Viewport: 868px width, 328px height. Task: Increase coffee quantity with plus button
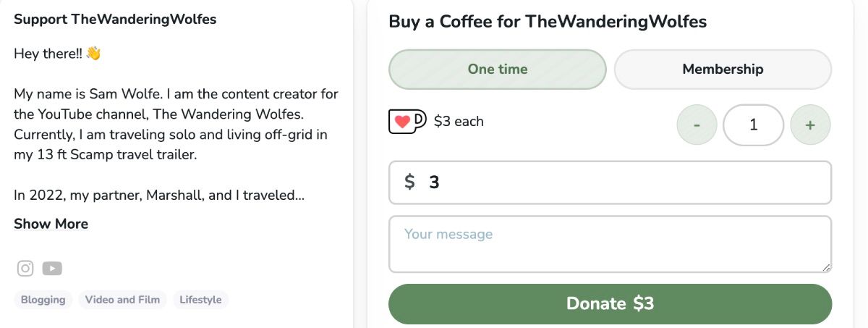pos(810,125)
